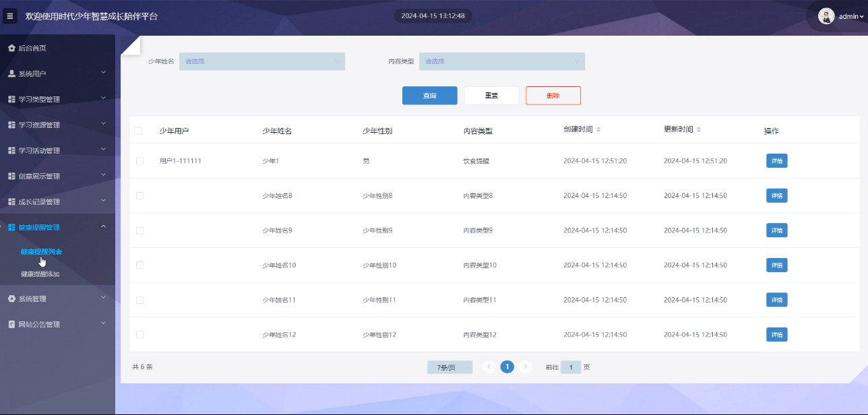Open the 少年姓名 filter dropdown

[x=262, y=61]
